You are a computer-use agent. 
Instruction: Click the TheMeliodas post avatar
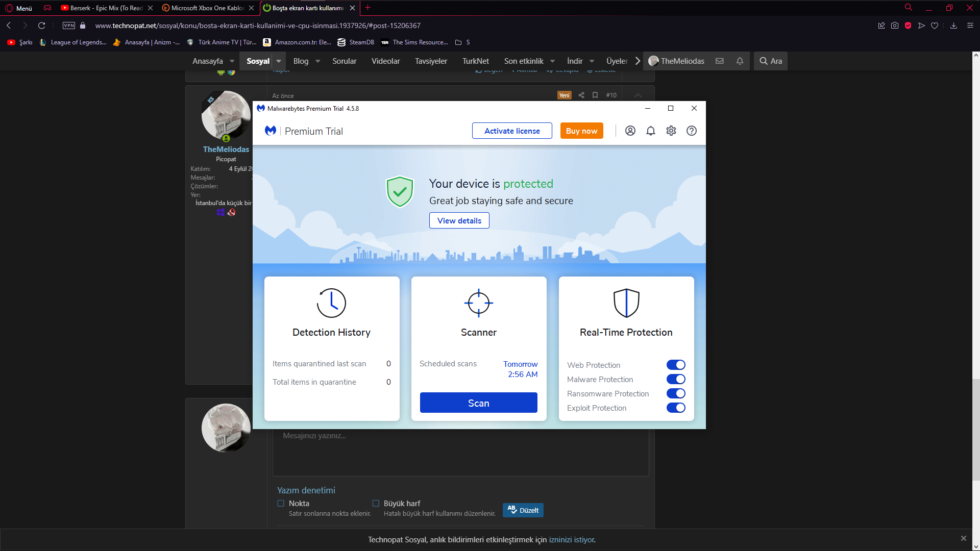tap(226, 116)
